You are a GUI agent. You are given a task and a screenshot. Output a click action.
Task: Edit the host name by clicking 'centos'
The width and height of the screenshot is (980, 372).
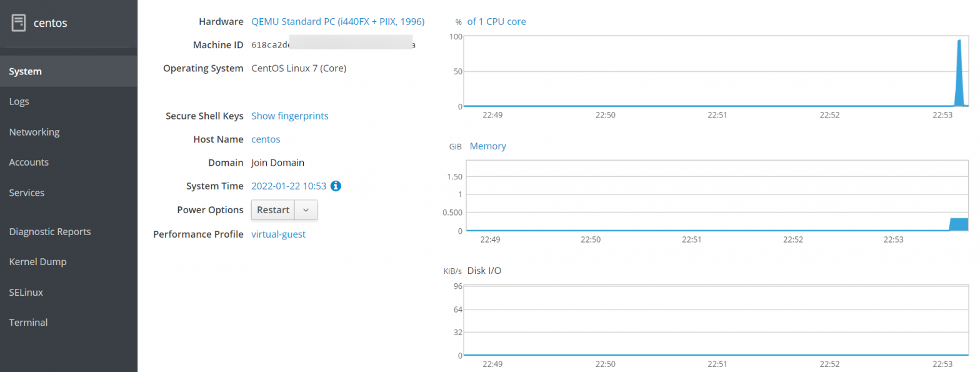pos(265,139)
